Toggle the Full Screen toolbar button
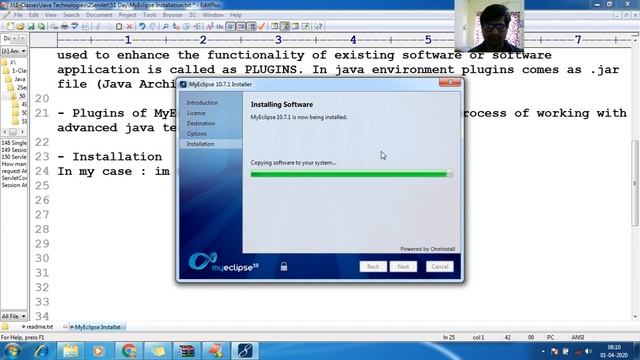 [305, 27]
